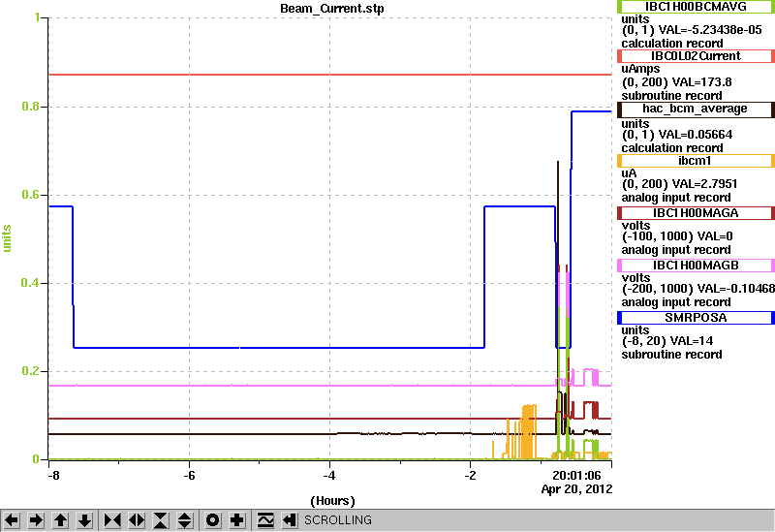This screenshot has height=532, width=775.
Task: Click the 'uAmps' units label
Action: point(640,69)
